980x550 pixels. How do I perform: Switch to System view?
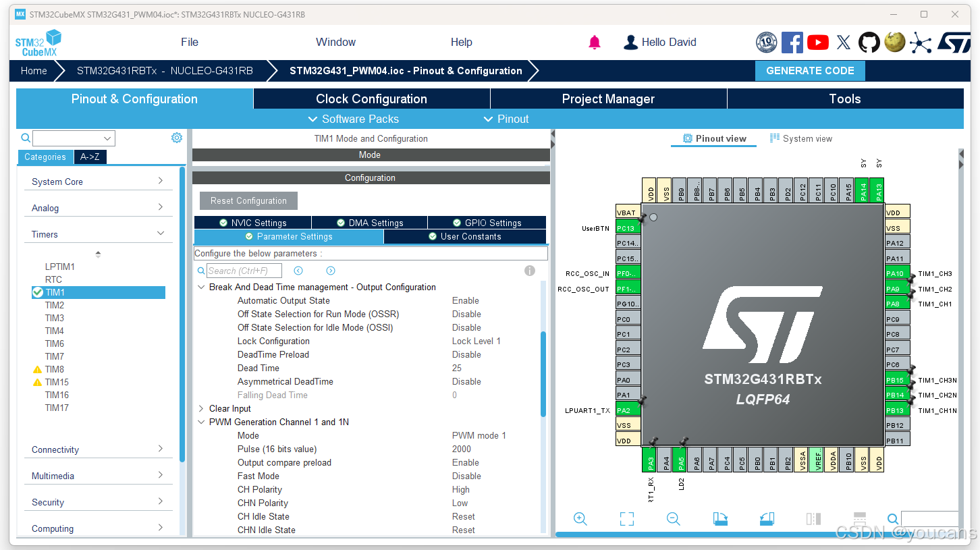[x=801, y=138]
